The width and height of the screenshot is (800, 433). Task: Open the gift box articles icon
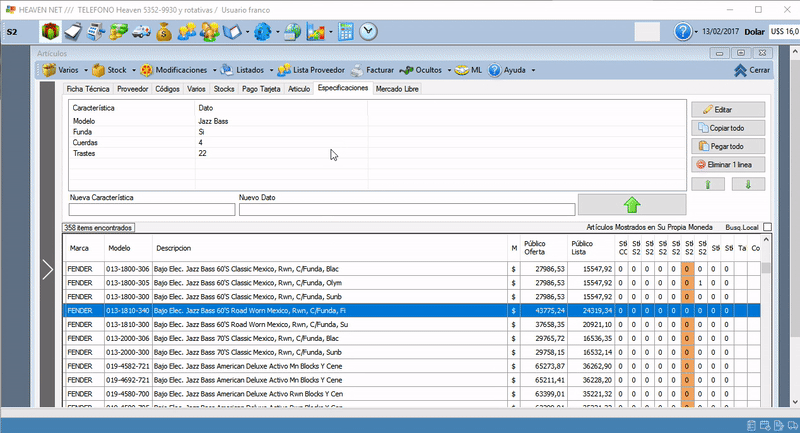[50, 32]
